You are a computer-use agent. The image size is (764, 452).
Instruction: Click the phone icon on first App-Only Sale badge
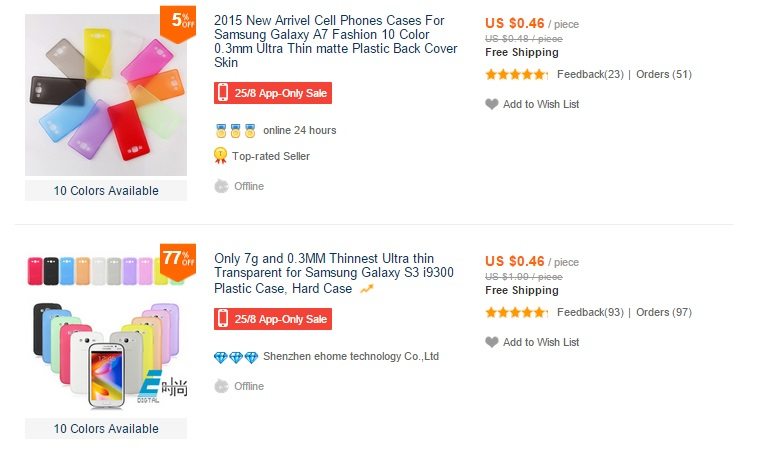pos(223,93)
